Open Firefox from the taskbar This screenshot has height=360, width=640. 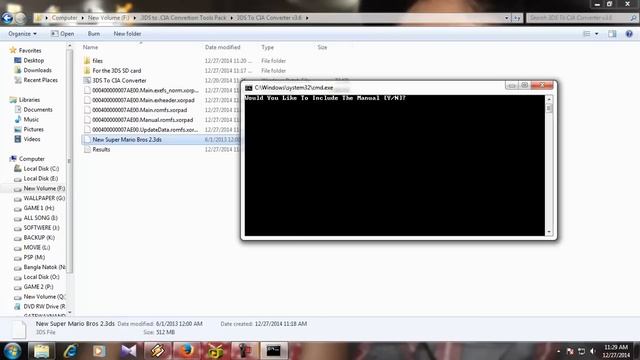click(187, 351)
